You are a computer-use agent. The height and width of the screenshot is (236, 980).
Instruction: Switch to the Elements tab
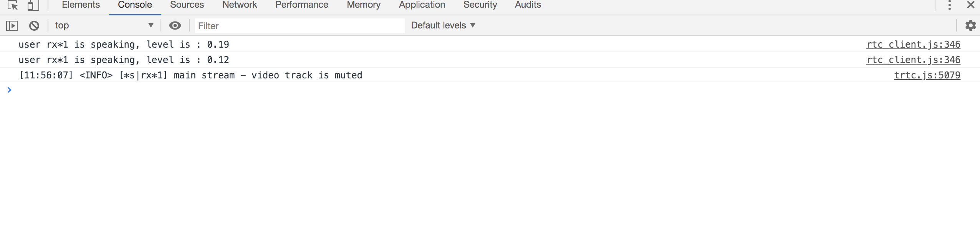pos(81,5)
